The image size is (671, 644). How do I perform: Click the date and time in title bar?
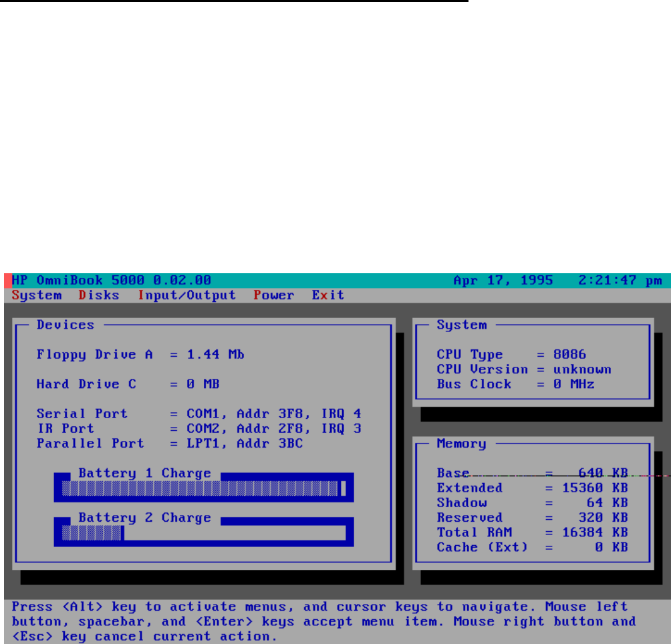coord(557,281)
